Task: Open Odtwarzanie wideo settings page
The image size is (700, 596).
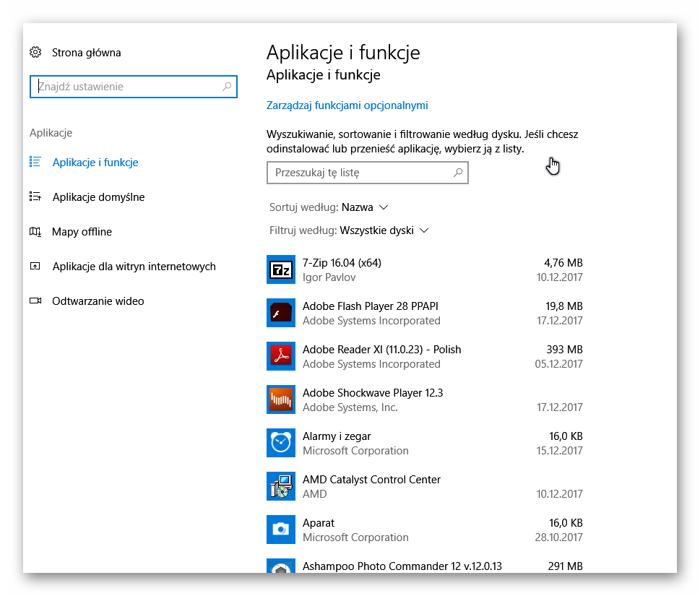Action: [98, 301]
